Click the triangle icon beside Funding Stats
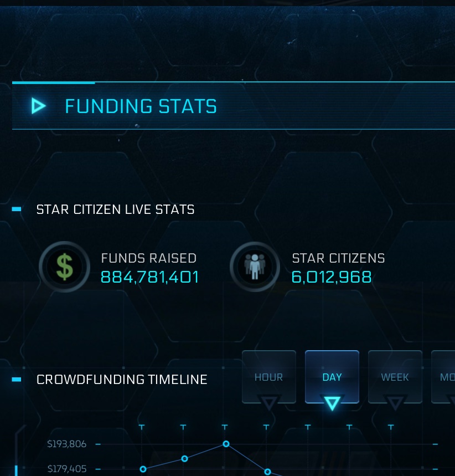 [38, 106]
